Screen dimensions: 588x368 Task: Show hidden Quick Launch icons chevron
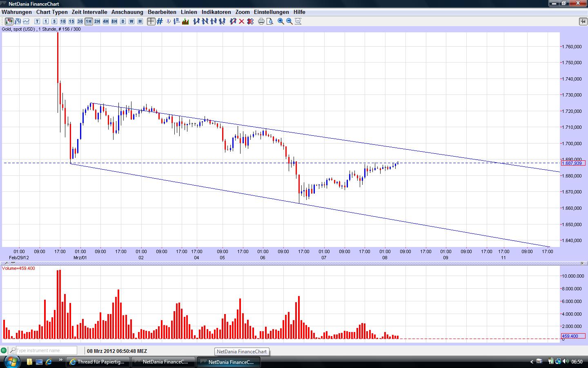point(61,360)
